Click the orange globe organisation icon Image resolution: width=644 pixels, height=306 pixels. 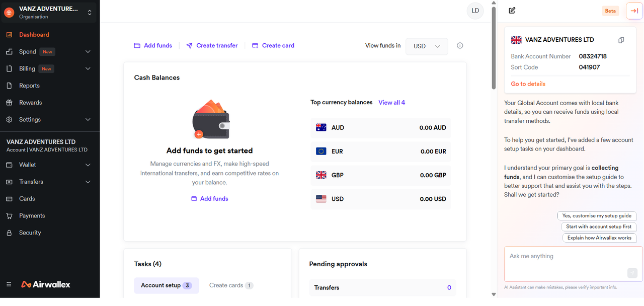click(x=9, y=13)
